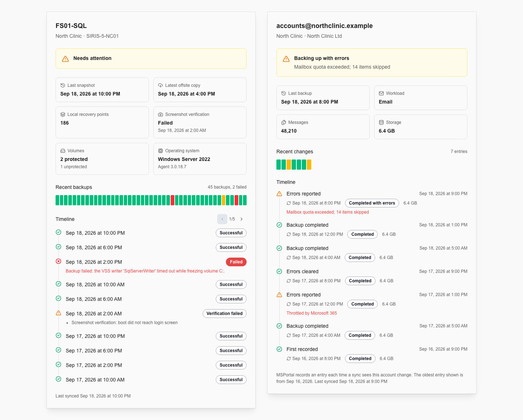Viewport: 523px width, 420px height.
Task: Click the Verification failed badge
Action: (x=224, y=314)
